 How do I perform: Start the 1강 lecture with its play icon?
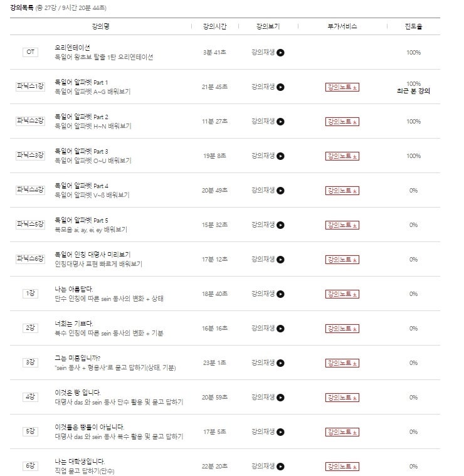point(280,294)
